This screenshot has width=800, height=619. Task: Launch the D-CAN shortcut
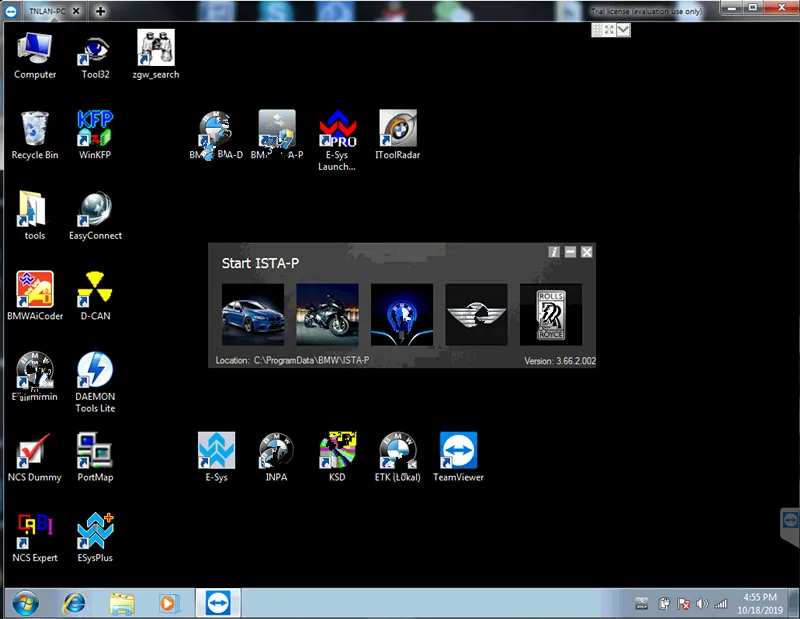(95, 296)
